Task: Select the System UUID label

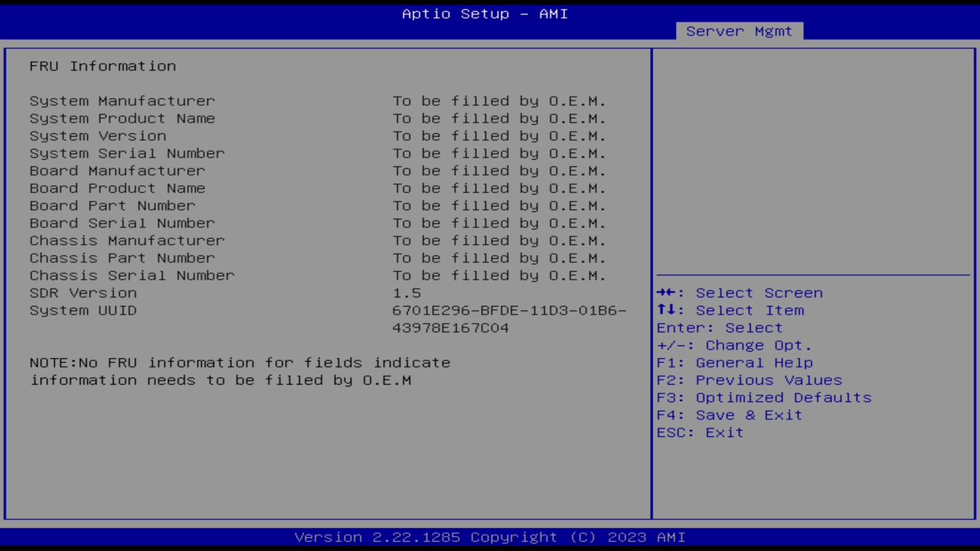Action: pyautogui.click(x=83, y=311)
